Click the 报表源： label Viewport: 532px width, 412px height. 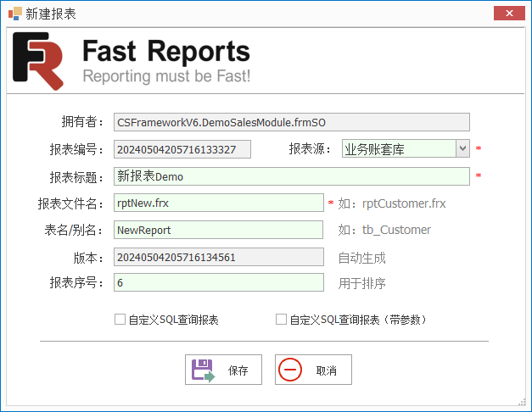pos(310,149)
